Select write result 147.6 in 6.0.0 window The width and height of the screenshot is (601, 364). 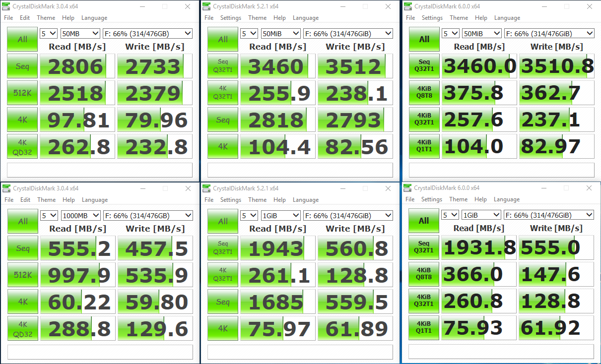pyautogui.click(x=556, y=274)
